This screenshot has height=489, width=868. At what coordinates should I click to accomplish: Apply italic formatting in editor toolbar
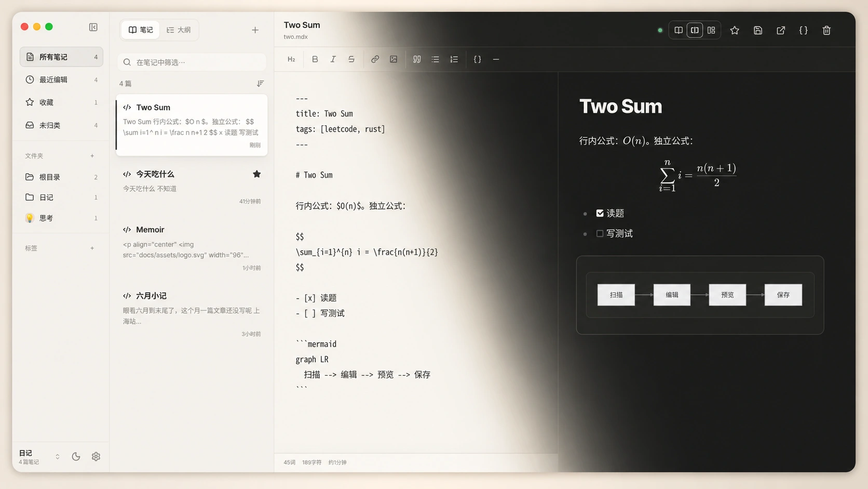click(333, 59)
